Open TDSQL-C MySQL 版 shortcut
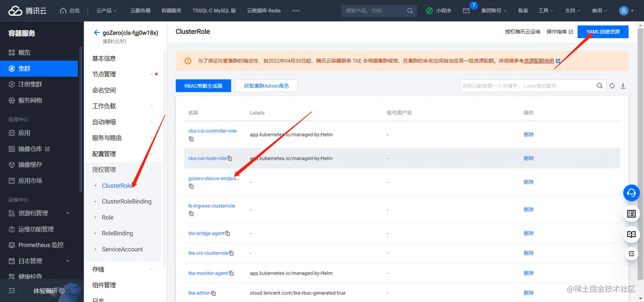The height and width of the screenshot is (302, 644). point(214,11)
